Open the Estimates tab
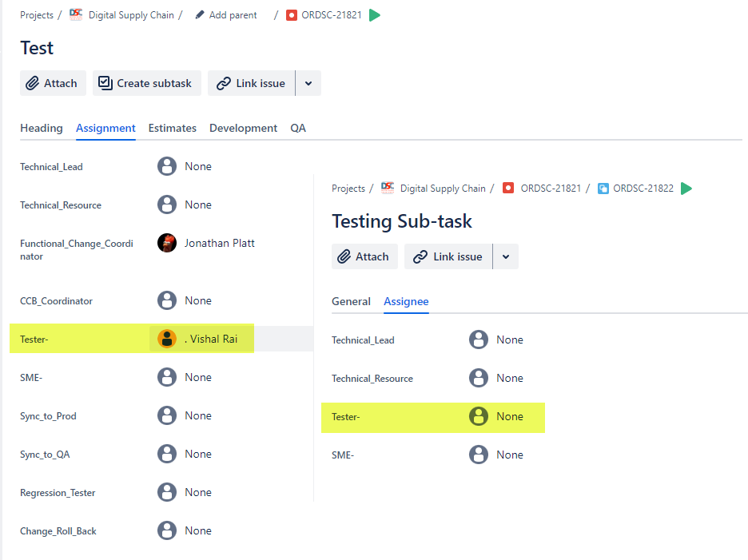Viewport: 748px width, 560px height. point(172,128)
